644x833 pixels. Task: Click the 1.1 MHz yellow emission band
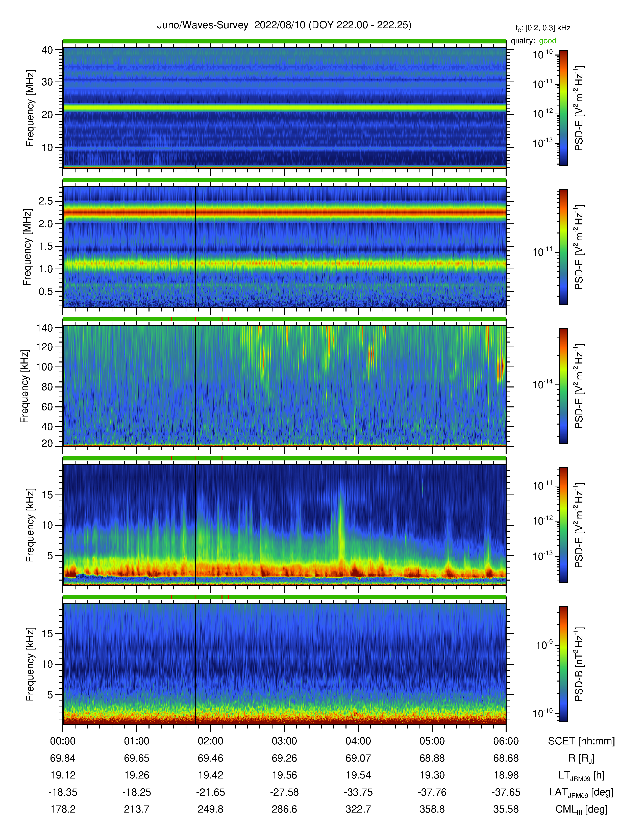pyautogui.click(x=284, y=263)
